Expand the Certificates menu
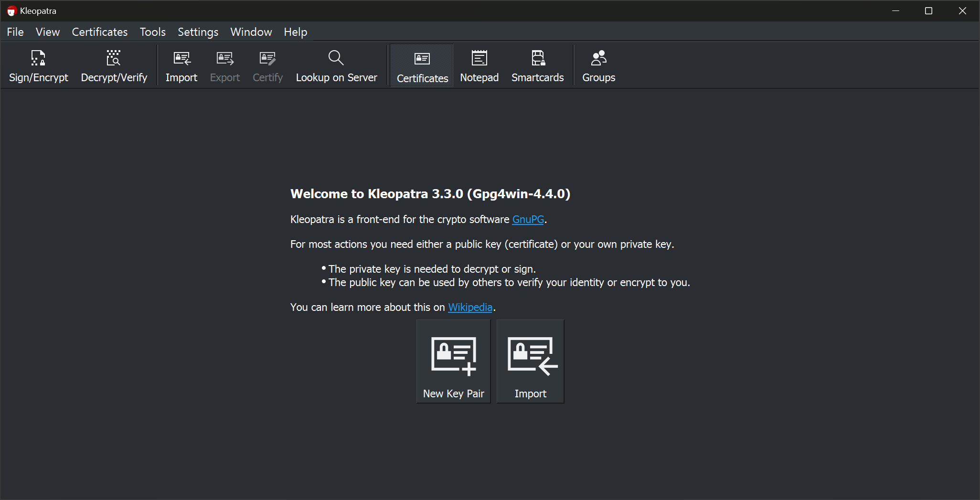This screenshot has height=500, width=980. tap(100, 32)
